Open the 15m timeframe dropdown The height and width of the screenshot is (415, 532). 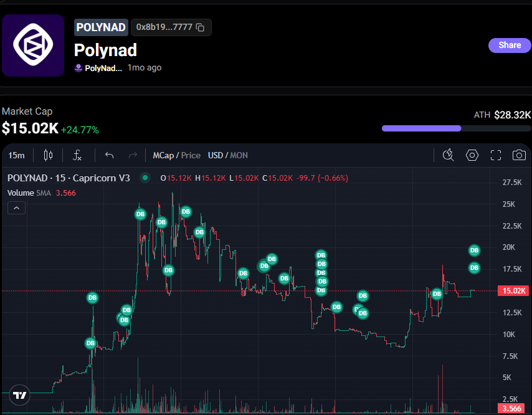[16, 155]
